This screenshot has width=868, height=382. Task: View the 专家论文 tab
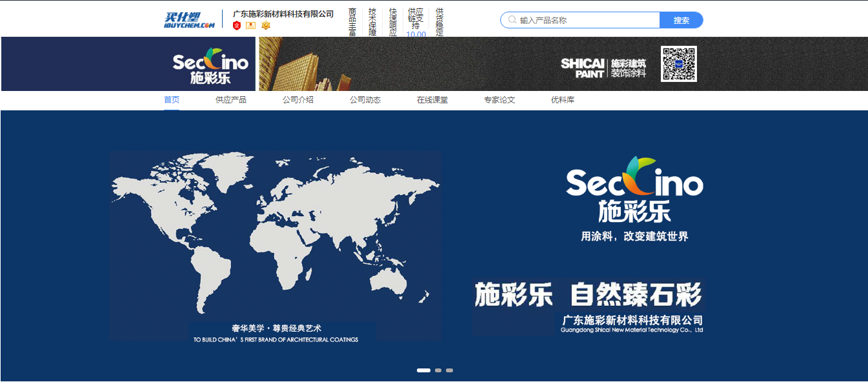coord(500,100)
